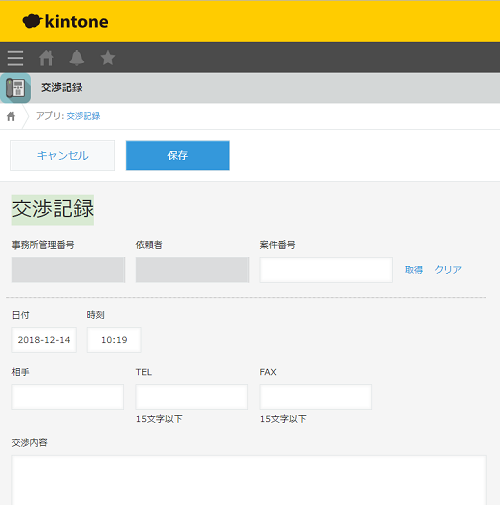The image size is (500, 505).
Task: Click the 交渉記録 title in gray app bar
Action: tap(62, 88)
